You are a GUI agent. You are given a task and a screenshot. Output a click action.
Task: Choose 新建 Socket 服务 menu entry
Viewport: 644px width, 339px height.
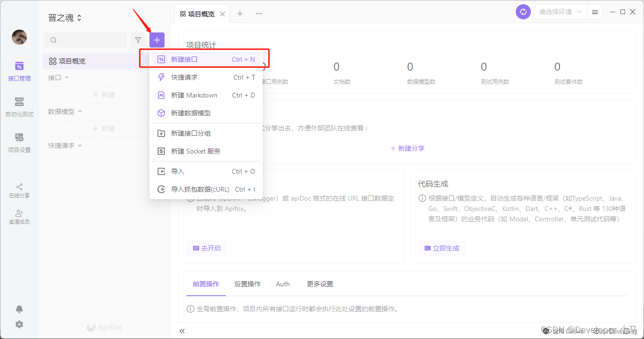click(206, 151)
